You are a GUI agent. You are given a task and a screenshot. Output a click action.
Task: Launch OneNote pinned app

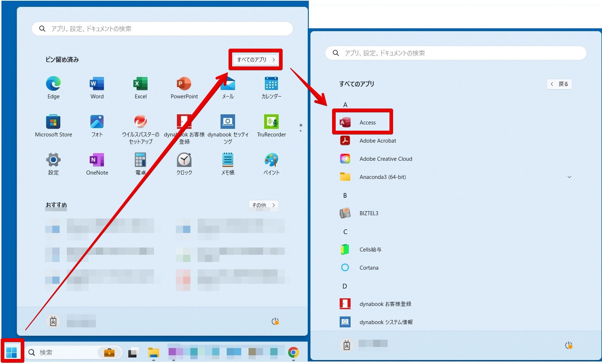coord(97,164)
